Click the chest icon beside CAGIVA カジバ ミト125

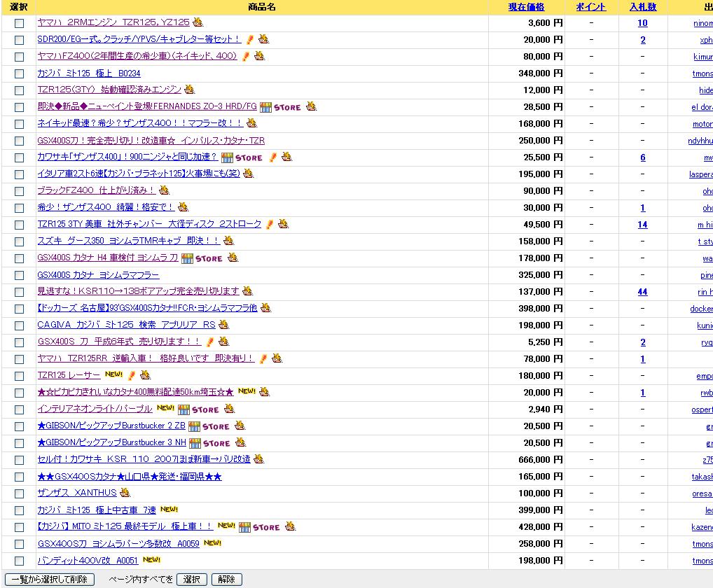point(223,324)
